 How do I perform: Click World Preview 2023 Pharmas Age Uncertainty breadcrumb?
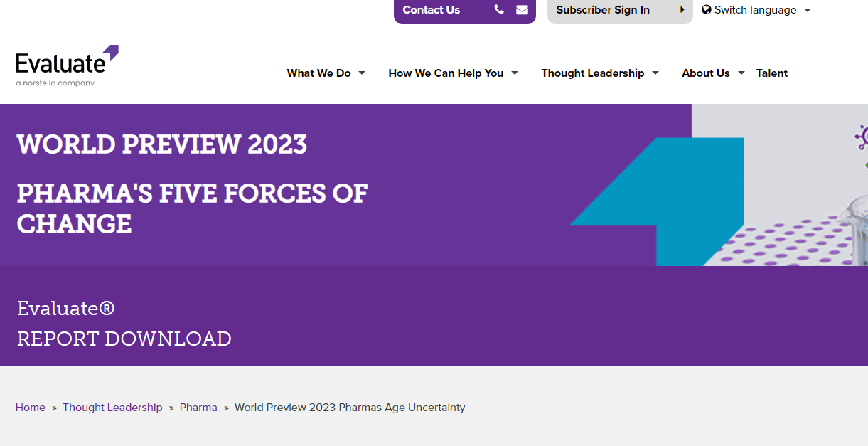[350, 408]
